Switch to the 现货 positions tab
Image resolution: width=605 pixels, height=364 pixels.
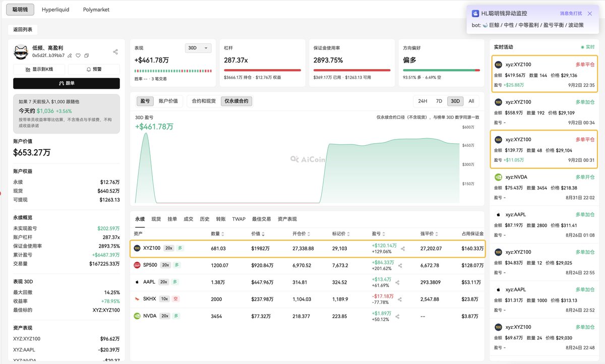156,219
